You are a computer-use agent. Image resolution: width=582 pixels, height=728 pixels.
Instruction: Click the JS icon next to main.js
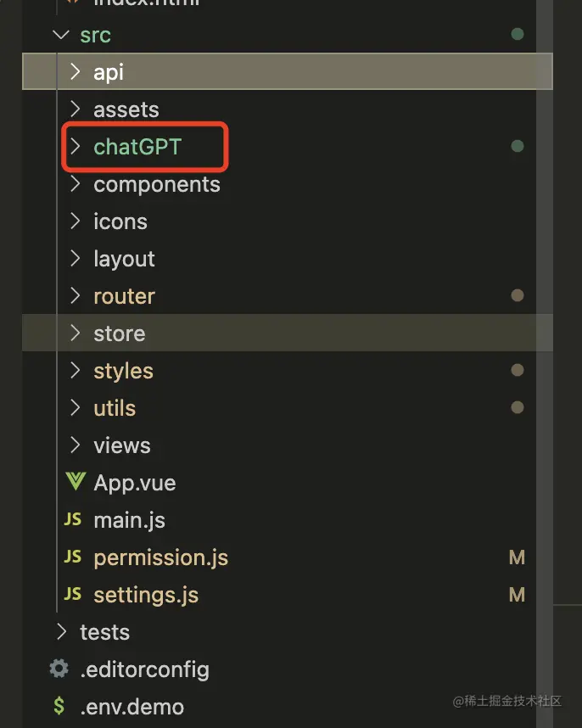tap(74, 519)
